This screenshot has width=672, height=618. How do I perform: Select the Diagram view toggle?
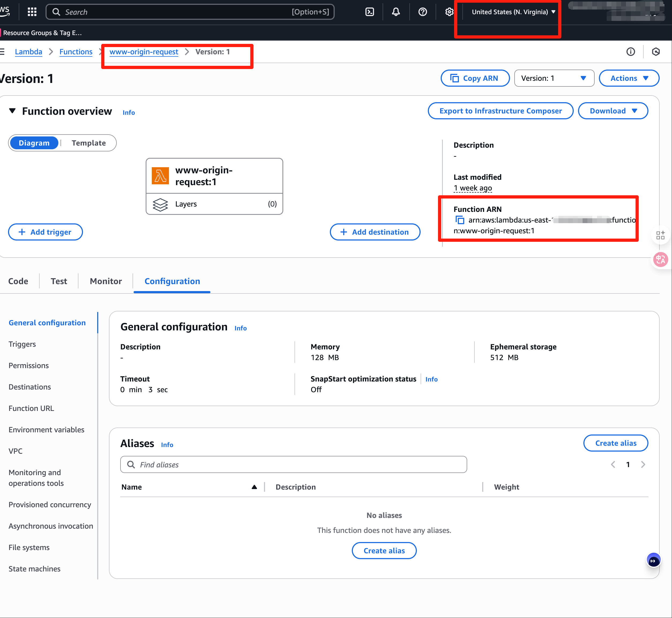[34, 143]
